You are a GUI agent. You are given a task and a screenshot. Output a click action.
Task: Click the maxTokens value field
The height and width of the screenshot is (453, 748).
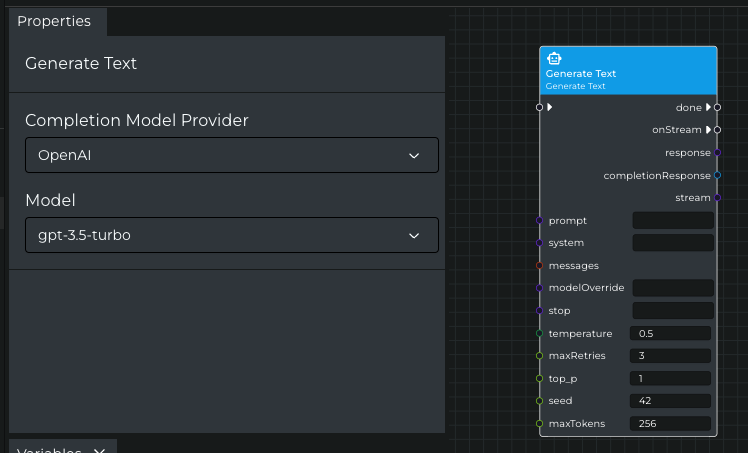670,423
